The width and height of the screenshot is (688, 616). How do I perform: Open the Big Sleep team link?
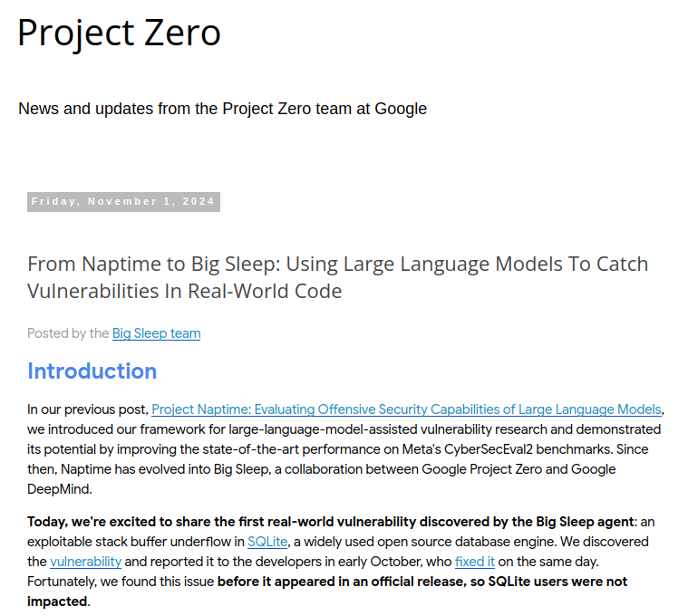[156, 333]
